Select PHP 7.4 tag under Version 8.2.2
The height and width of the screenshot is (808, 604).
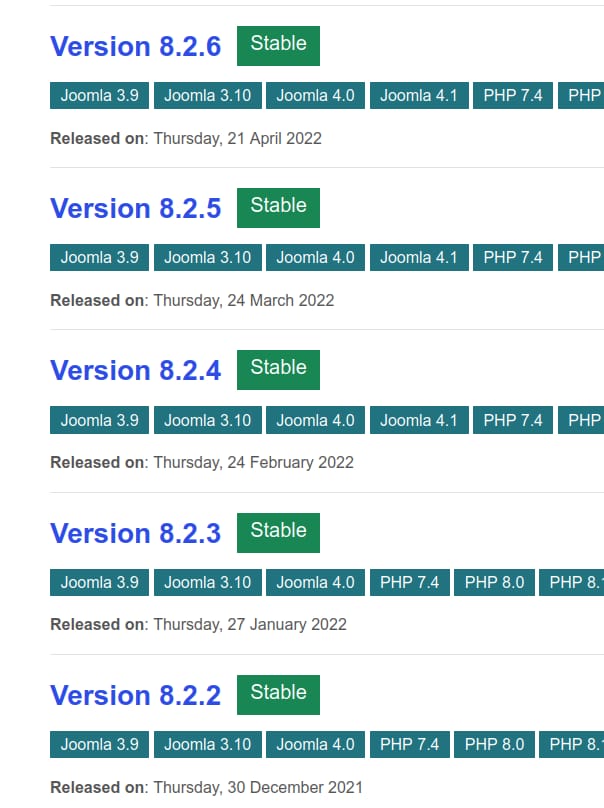point(410,744)
